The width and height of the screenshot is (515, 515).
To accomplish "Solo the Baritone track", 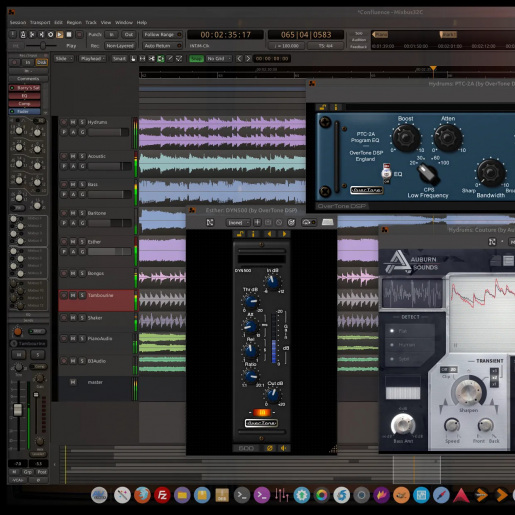I will pyautogui.click(x=82, y=213).
